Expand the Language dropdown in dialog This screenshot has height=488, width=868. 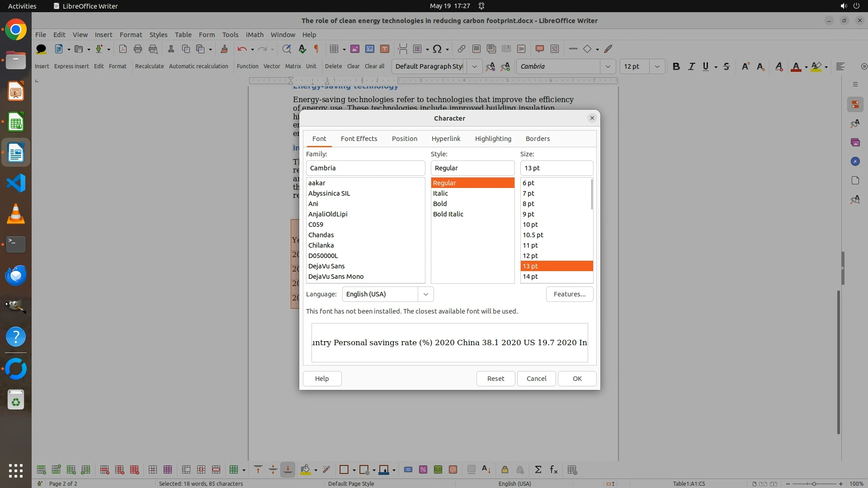click(425, 294)
